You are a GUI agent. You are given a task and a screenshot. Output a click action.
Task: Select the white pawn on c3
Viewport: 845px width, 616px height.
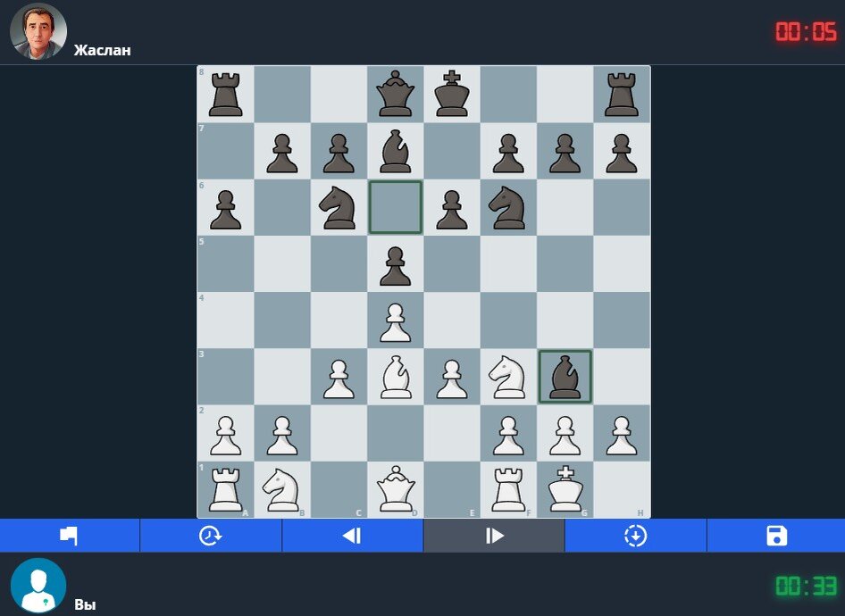339,379
